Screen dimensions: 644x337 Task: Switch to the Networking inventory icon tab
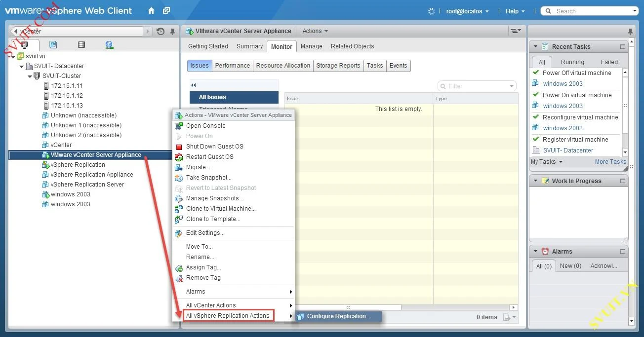click(110, 45)
